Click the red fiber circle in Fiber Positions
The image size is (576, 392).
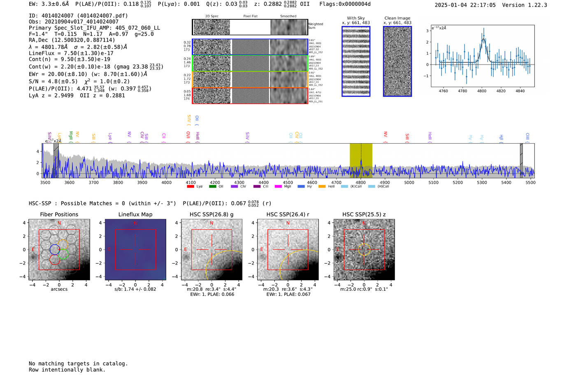[x=55, y=260]
